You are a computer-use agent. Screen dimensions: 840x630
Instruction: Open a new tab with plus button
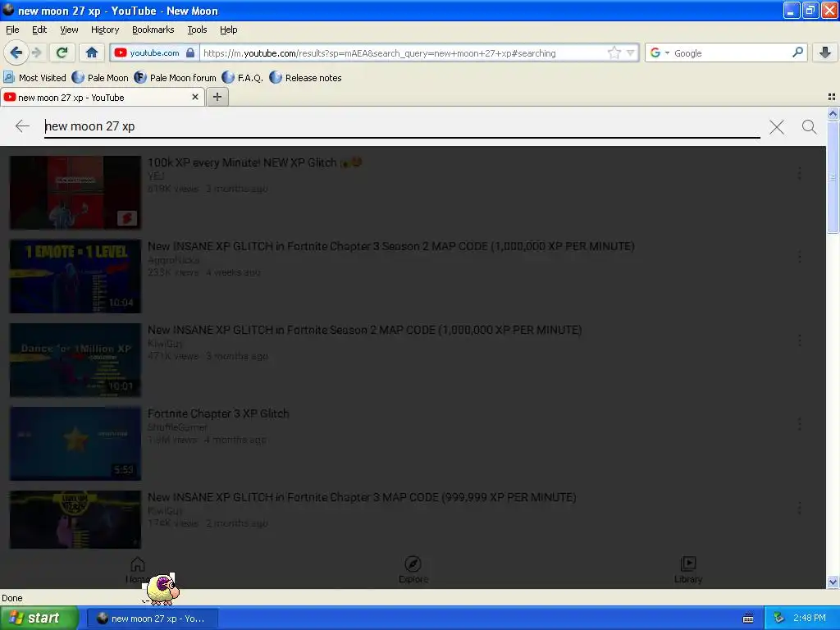pyautogui.click(x=217, y=97)
